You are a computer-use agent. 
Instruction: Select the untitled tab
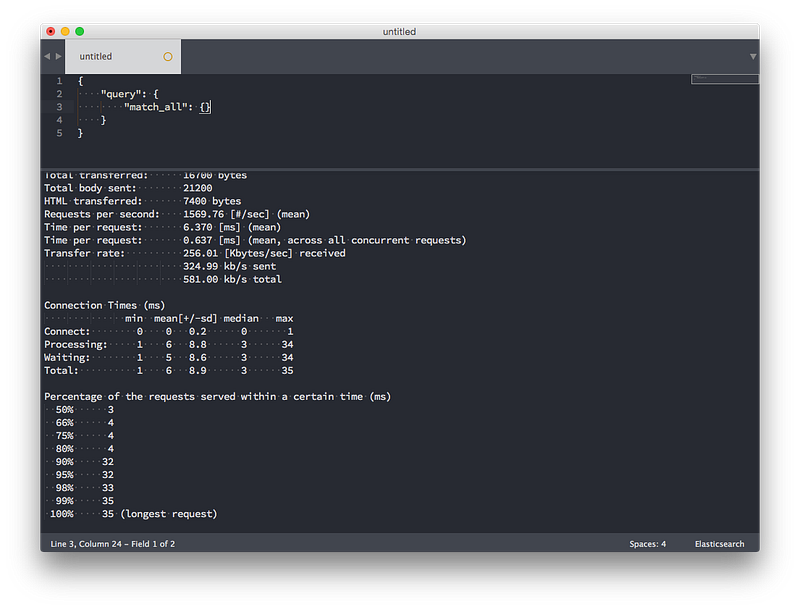point(123,57)
